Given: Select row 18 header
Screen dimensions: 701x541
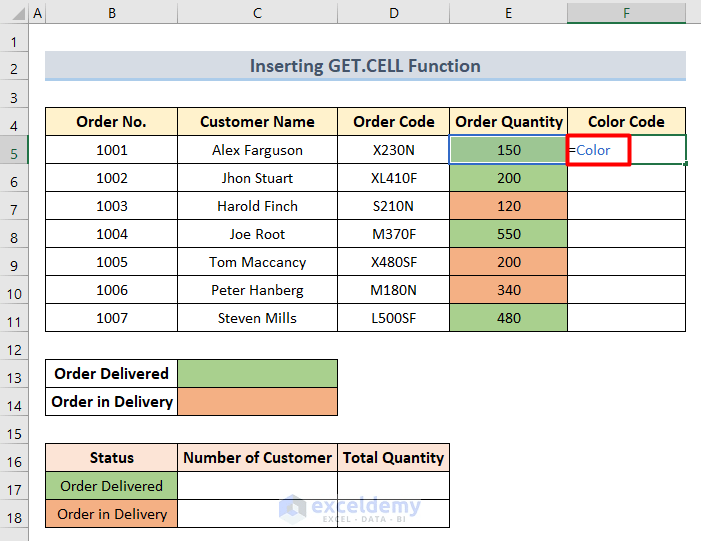Looking at the screenshot, I should tap(14, 514).
